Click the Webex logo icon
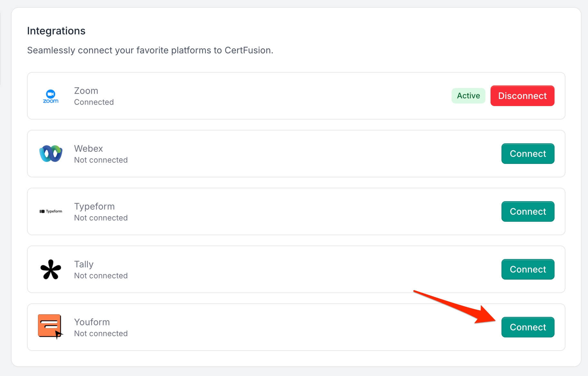Screen dimensions: 588x376 tap(51, 154)
